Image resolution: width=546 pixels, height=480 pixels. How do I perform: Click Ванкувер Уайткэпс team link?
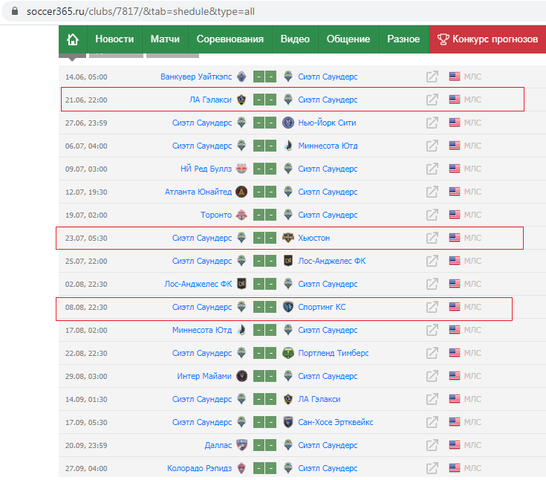[196, 77]
